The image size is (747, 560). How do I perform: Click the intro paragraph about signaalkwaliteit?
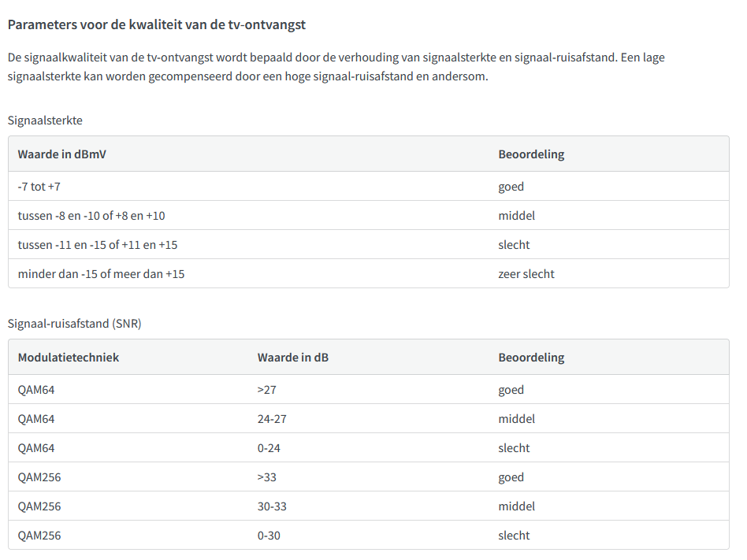pyautogui.click(x=336, y=67)
